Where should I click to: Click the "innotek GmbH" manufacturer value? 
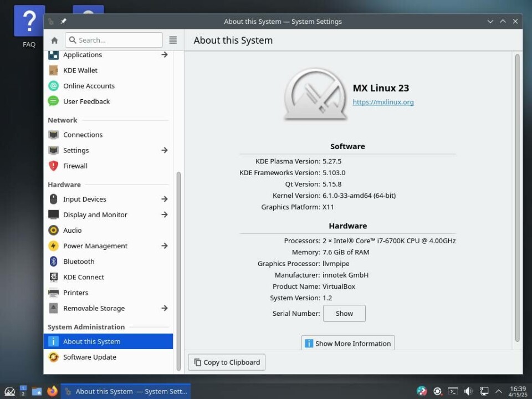[x=345, y=275]
